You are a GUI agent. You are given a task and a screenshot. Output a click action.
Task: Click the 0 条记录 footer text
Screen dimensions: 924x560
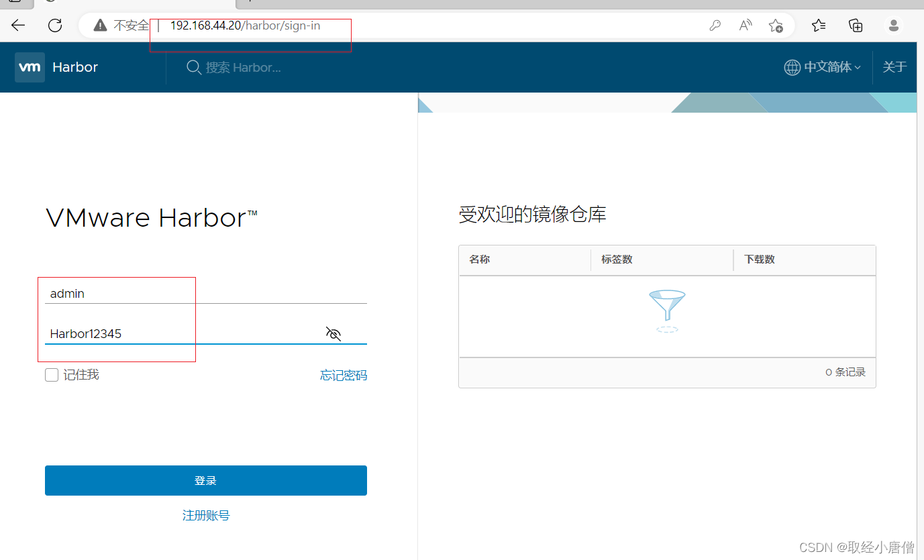point(845,372)
